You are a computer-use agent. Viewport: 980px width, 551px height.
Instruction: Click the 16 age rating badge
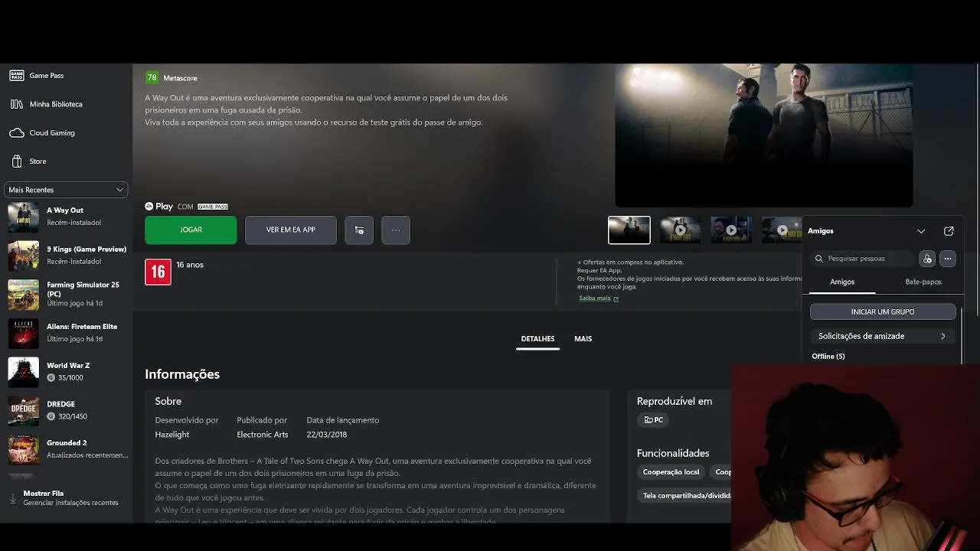point(158,272)
